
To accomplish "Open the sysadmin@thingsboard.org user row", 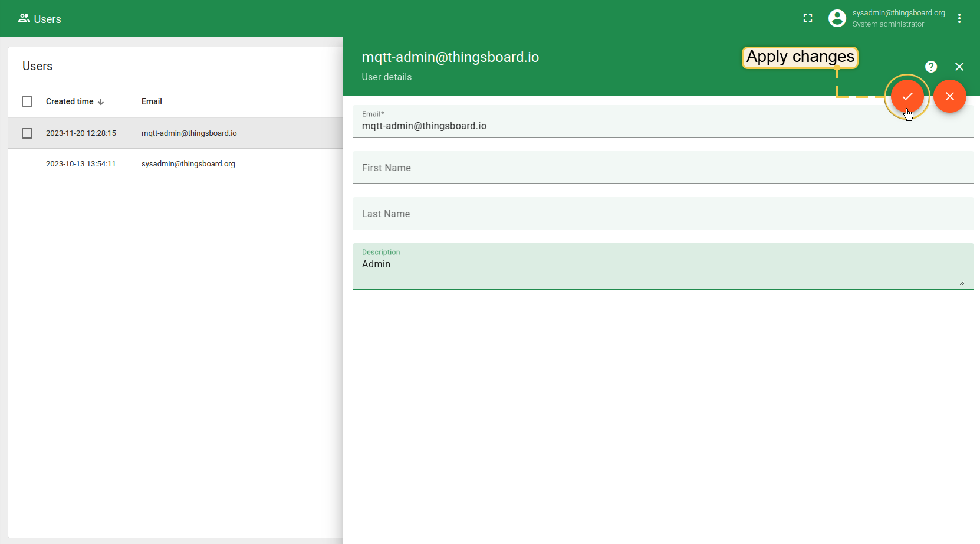I will click(x=188, y=164).
